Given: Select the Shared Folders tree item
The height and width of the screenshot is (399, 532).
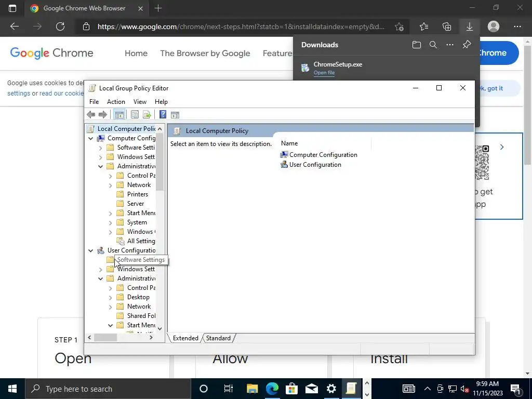Looking at the screenshot, I should (136, 316).
